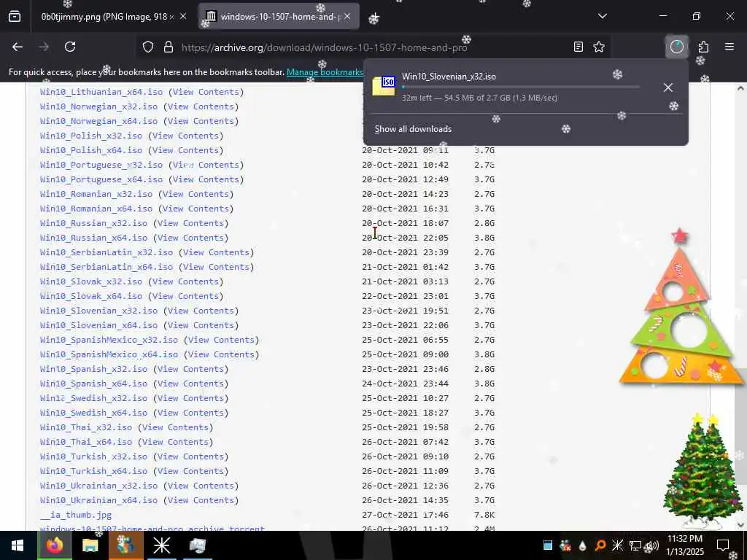Close the 0b0tjimmy.png tab
Image resolution: width=747 pixels, height=560 pixels.
coord(183,17)
